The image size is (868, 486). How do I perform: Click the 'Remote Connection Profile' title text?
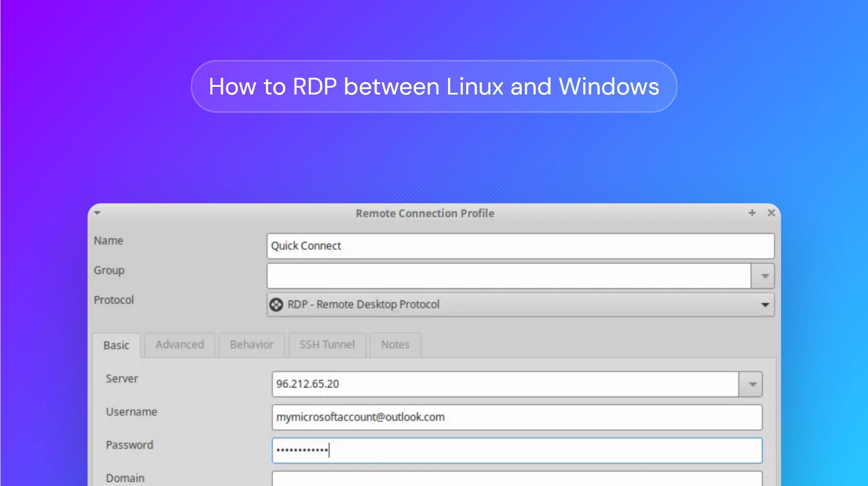click(x=425, y=213)
